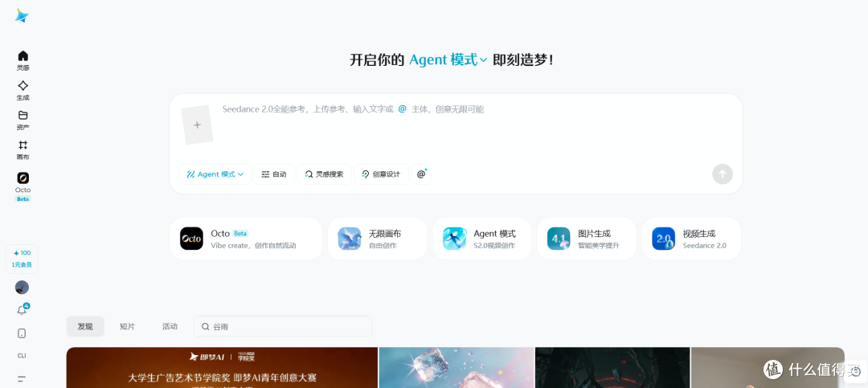Screen dimensions: 868x388
Task: Open the 资产 assets folder
Action: (x=23, y=120)
